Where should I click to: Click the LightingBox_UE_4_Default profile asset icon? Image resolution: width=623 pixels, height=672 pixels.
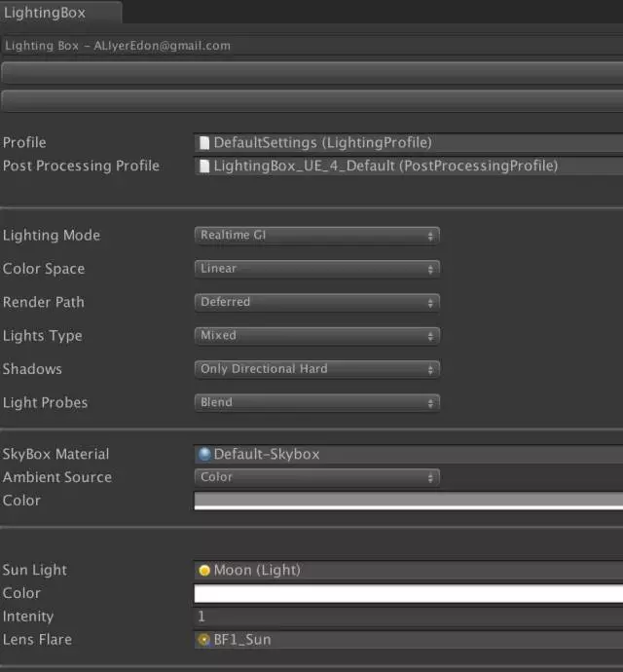coord(204,167)
